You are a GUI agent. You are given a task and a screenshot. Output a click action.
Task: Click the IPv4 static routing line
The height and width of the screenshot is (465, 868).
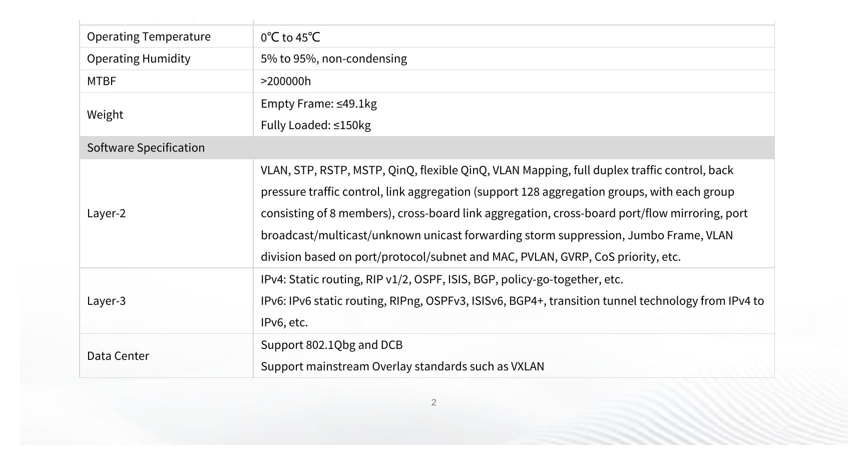(x=442, y=279)
